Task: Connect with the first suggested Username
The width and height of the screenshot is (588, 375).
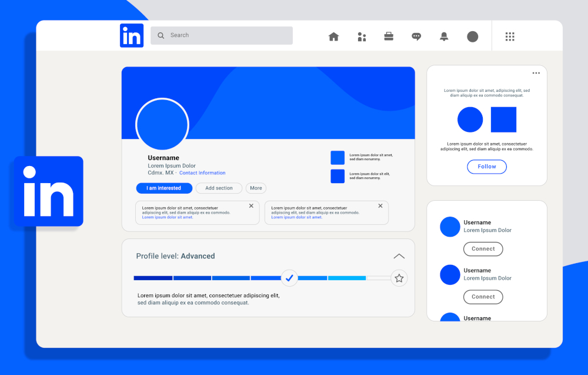Action: click(x=483, y=249)
